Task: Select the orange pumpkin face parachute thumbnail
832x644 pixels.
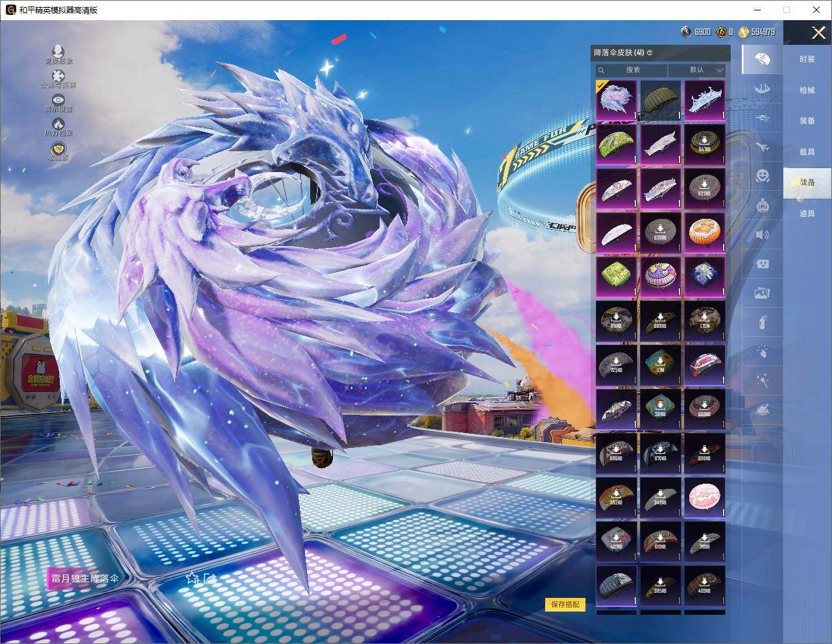Action: 705,232
